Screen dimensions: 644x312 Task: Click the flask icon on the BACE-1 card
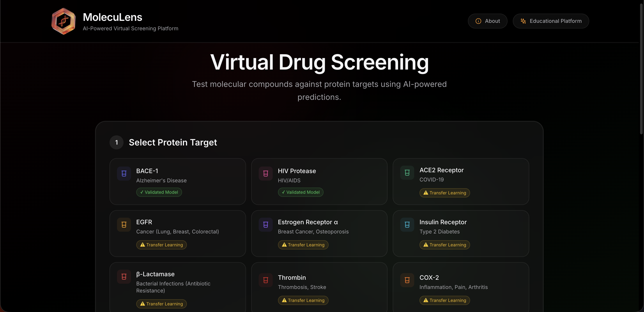point(124,174)
